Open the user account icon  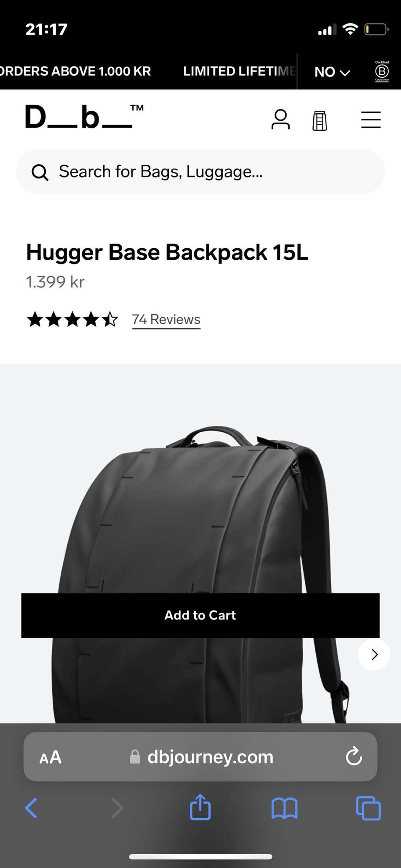[x=280, y=119]
